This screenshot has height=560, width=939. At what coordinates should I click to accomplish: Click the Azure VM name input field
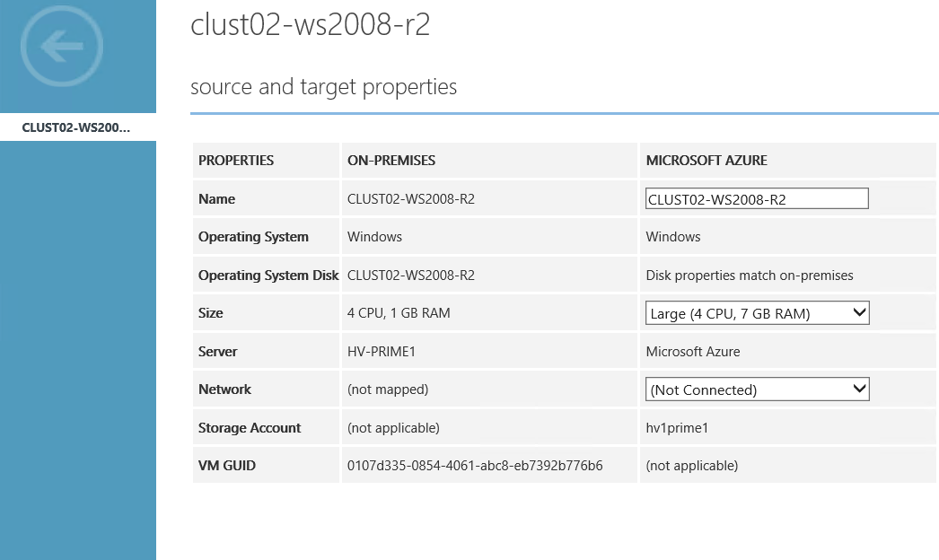[757, 199]
